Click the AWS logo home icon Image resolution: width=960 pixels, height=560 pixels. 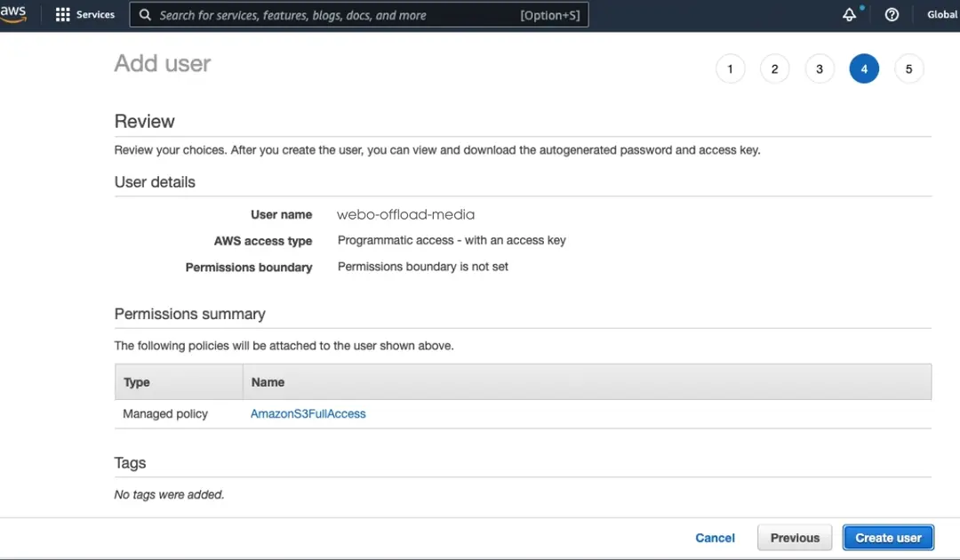[x=12, y=13]
